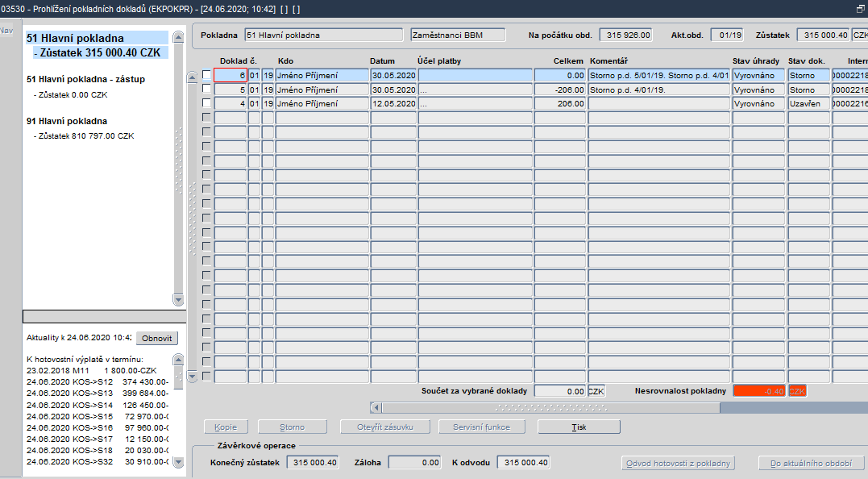
Task: Click Zůstatek 810 797.00 CZK line
Action: point(85,135)
